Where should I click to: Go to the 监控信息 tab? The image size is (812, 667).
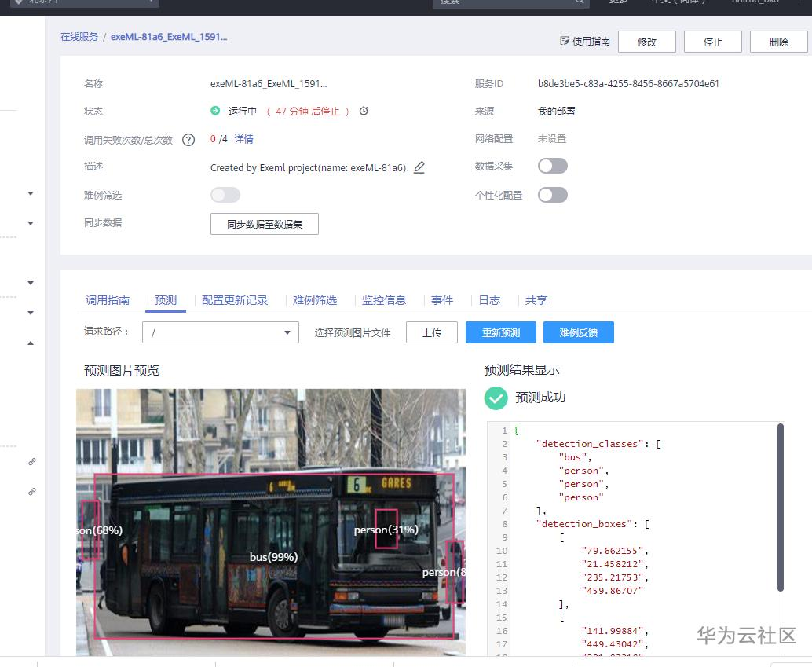(384, 300)
